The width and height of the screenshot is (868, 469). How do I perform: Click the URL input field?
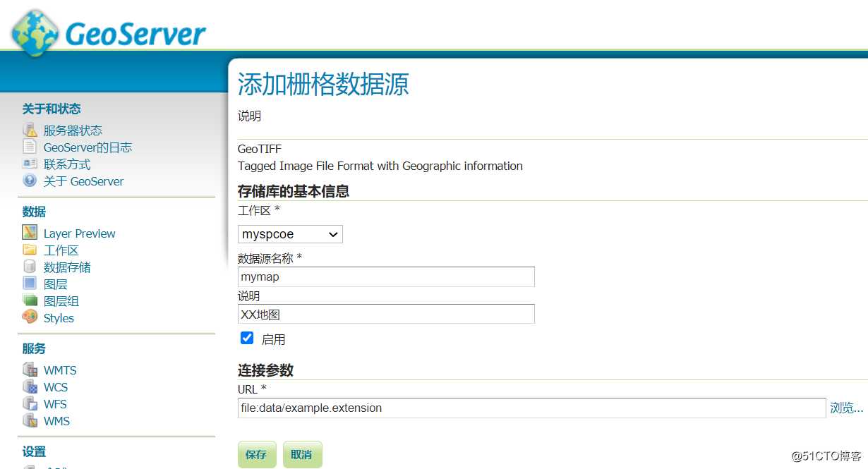[531, 408]
